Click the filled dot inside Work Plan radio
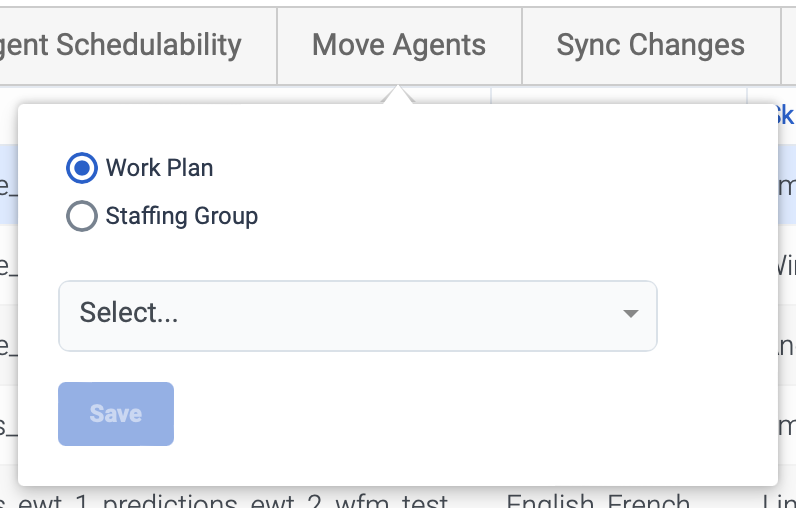796x508 pixels. pyautogui.click(x=81, y=168)
